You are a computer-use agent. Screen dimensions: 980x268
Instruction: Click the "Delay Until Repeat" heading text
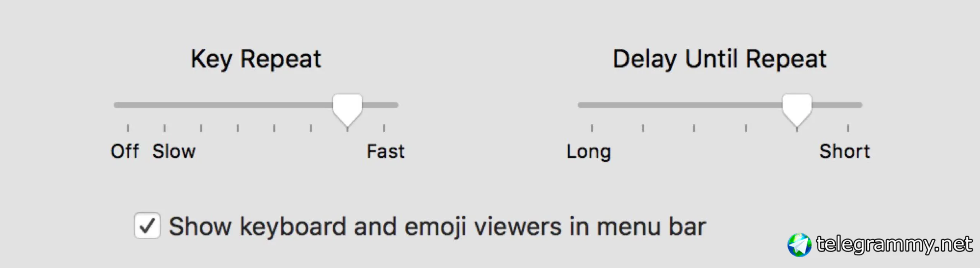click(x=720, y=59)
